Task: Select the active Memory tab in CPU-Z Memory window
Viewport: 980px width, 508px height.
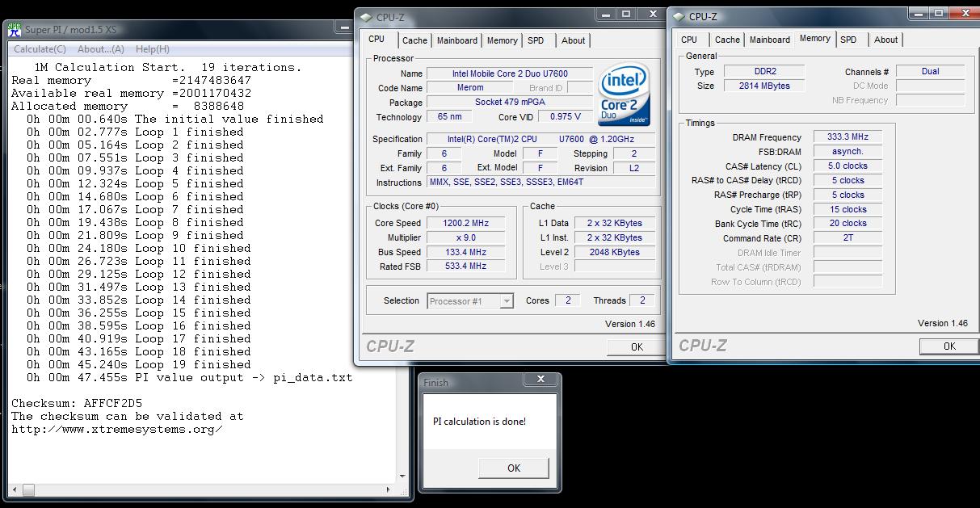Action: (x=814, y=38)
